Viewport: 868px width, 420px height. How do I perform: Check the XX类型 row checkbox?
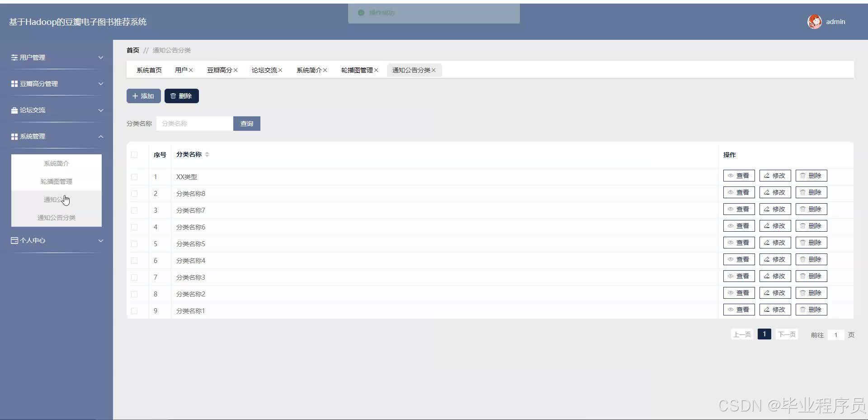[134, 177]
